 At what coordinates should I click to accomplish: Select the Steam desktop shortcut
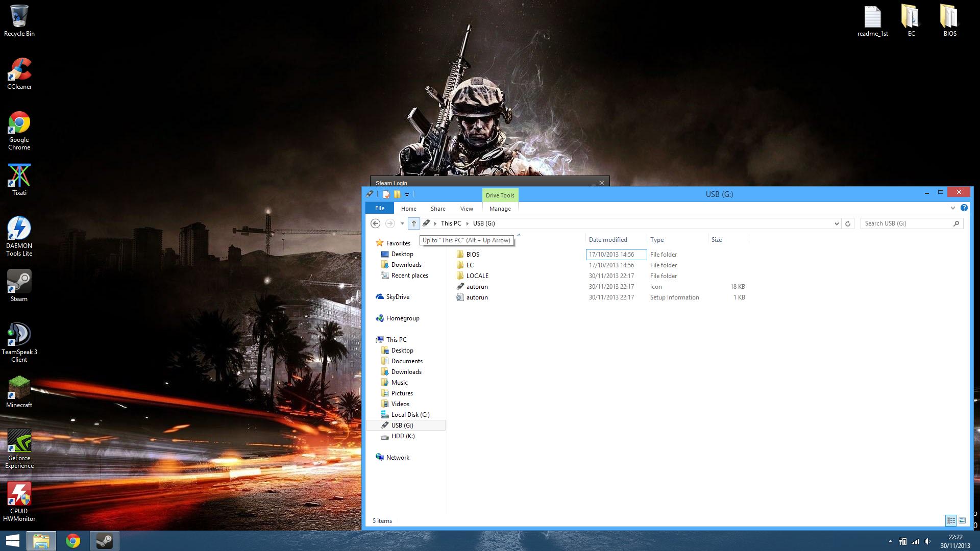point(19,286)
